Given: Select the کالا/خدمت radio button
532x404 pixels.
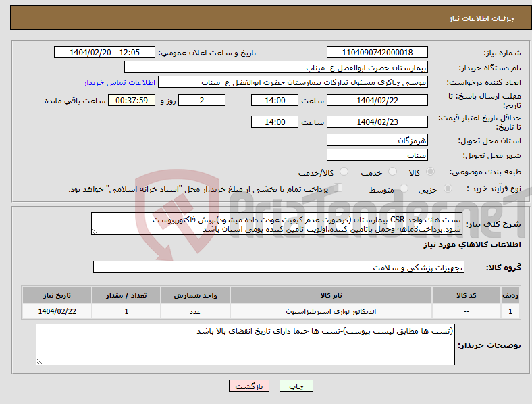Looking at the screenshot, I should tap(344, 172).
